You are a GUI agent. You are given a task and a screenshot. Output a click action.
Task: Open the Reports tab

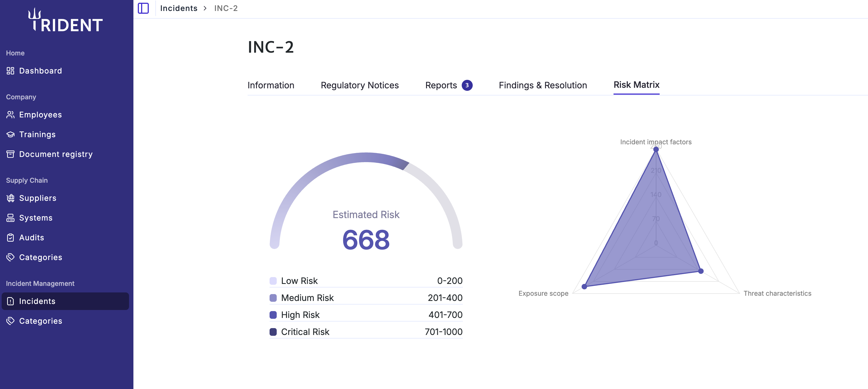[441, 85]
